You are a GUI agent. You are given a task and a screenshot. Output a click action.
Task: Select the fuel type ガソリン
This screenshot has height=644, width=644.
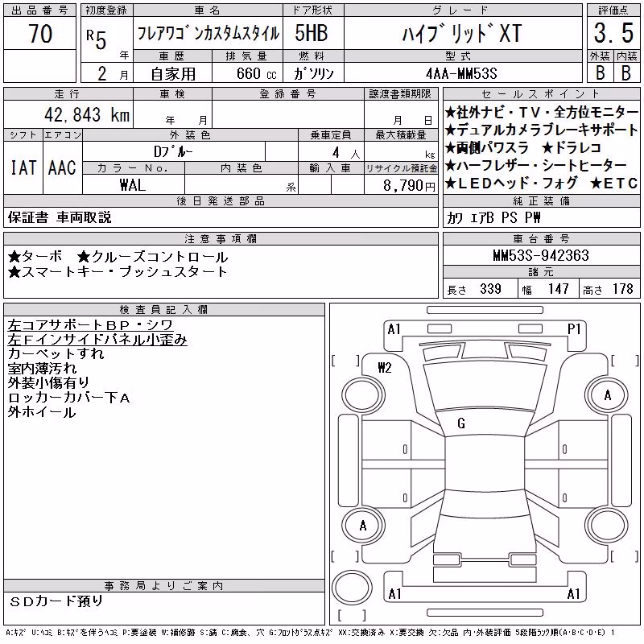click(314, 73)
